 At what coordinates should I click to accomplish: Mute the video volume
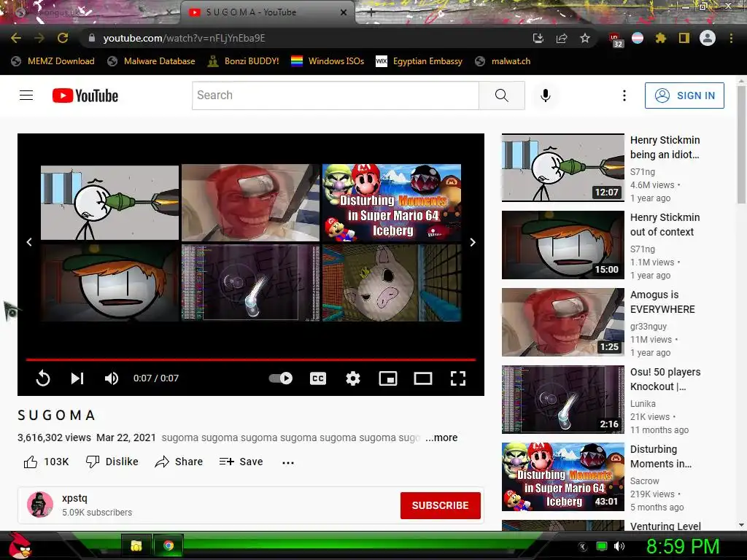click(x=112, y=378)
